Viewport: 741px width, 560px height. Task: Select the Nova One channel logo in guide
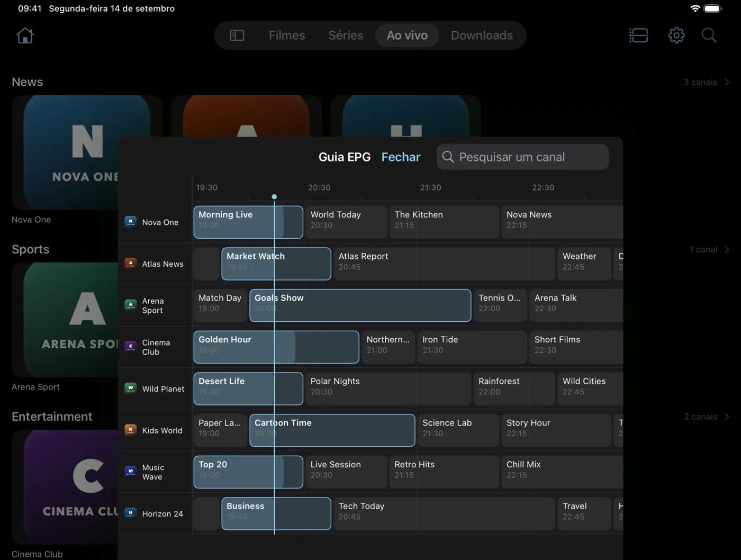[130, 222]
